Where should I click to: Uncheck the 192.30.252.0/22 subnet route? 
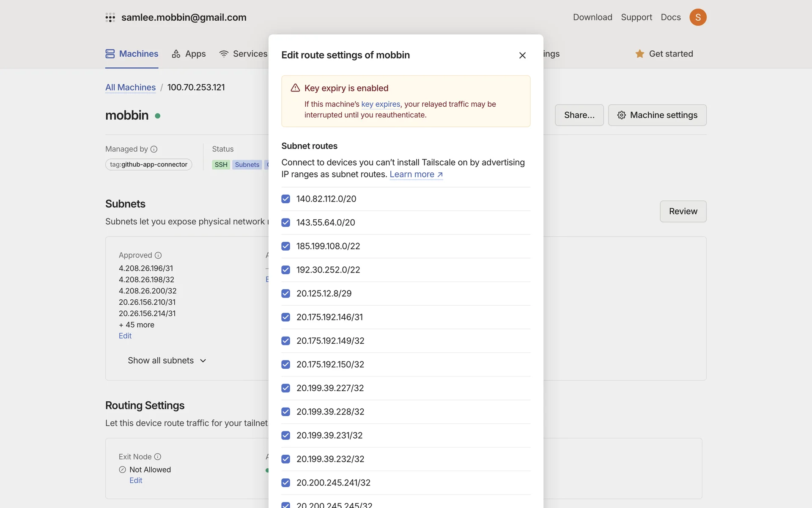286,270
